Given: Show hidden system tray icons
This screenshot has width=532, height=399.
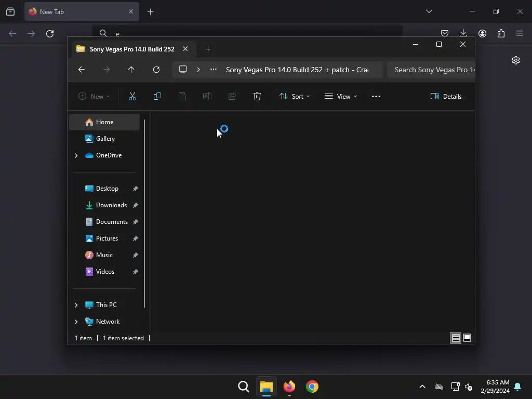Looking at the screenshot, I should coord(422,387).
